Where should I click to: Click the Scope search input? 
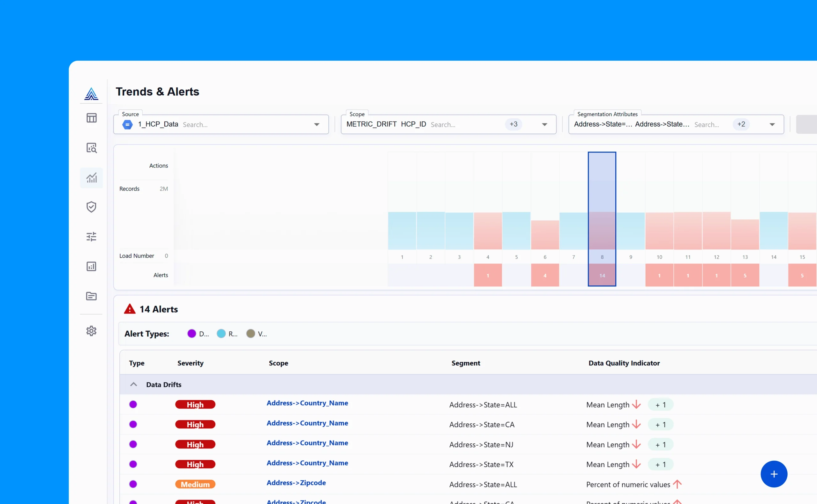(466, 125)
